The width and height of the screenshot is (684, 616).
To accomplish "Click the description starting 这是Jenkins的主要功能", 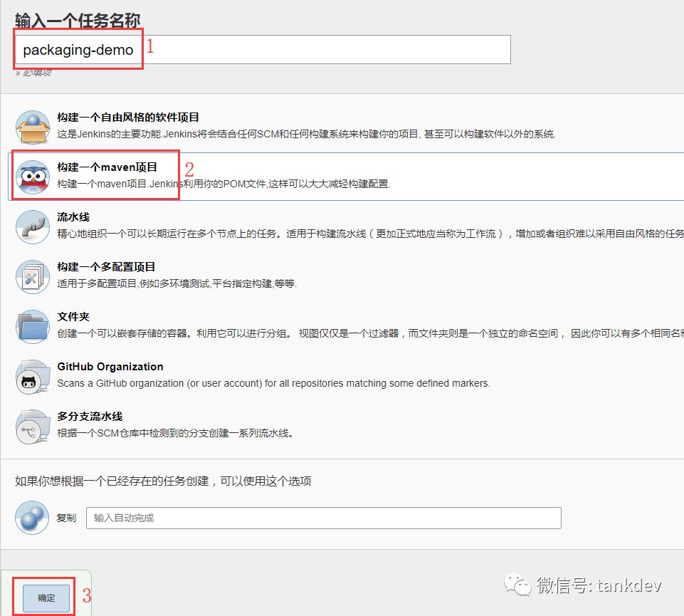I will 307,134.
